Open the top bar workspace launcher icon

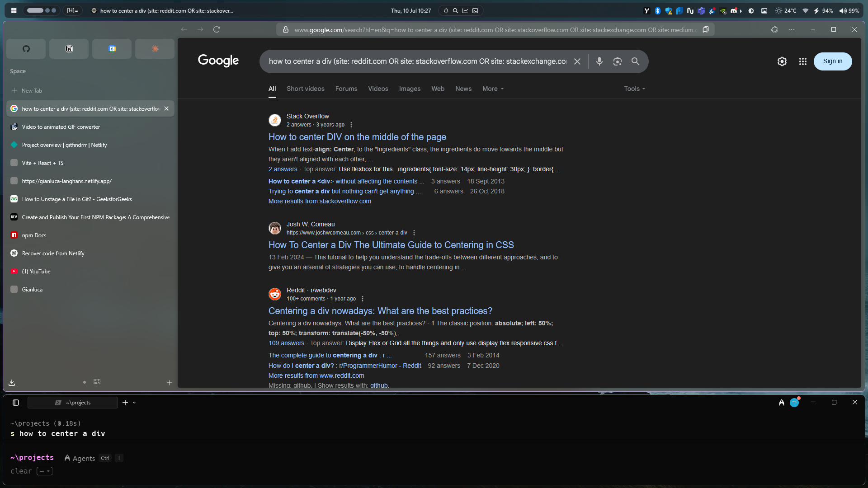14,11
